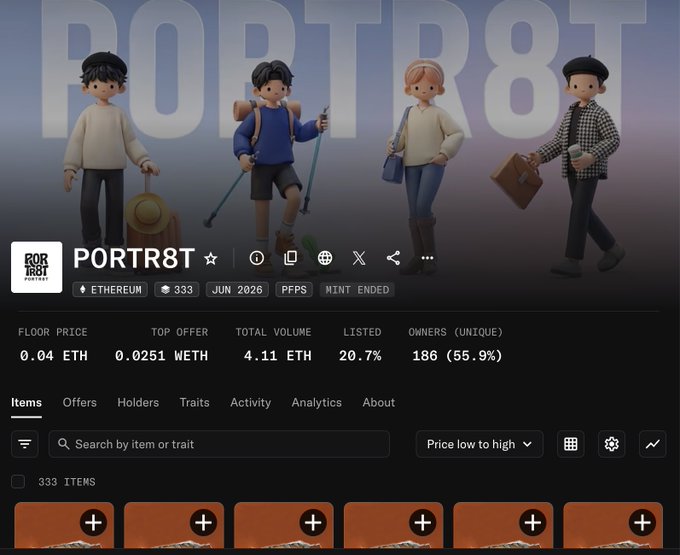The height and width of the screenshot is (555, 680).
Task: Open the X (Twitter) profile link
Action: (359, 258)
